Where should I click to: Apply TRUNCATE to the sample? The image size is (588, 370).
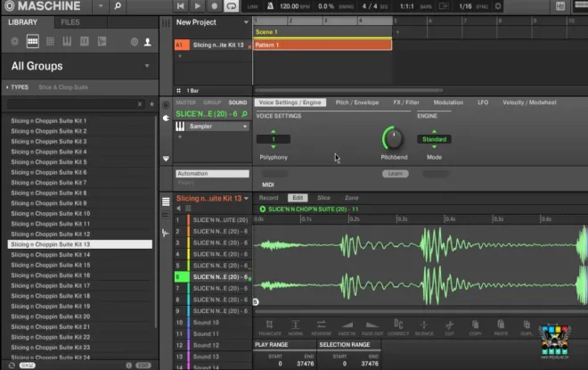click(269, 327)
